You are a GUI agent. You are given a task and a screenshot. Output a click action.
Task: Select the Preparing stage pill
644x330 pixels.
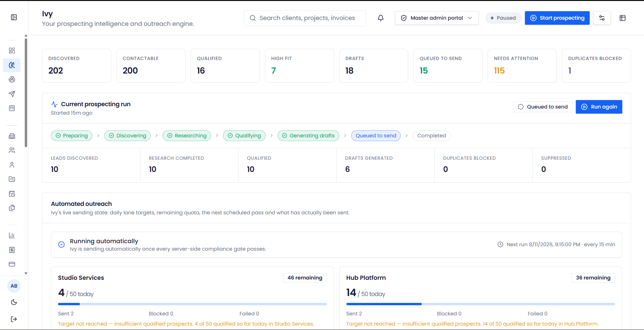pos(72,136)
